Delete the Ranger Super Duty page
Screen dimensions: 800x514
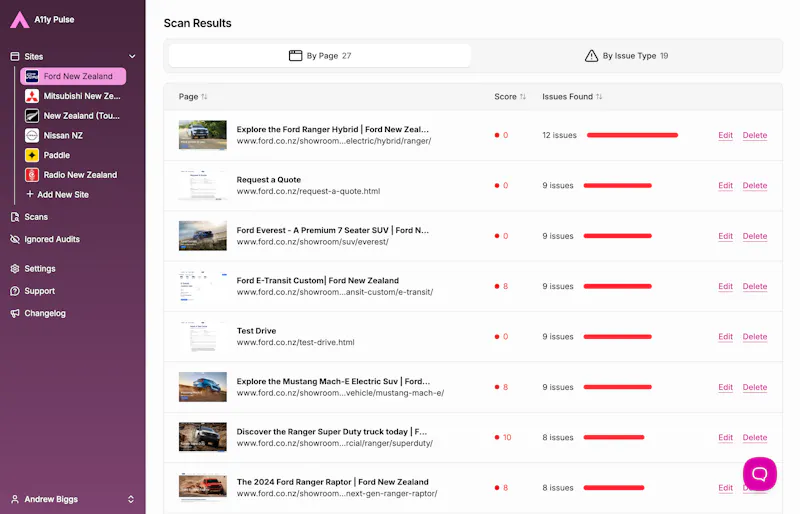755,437
